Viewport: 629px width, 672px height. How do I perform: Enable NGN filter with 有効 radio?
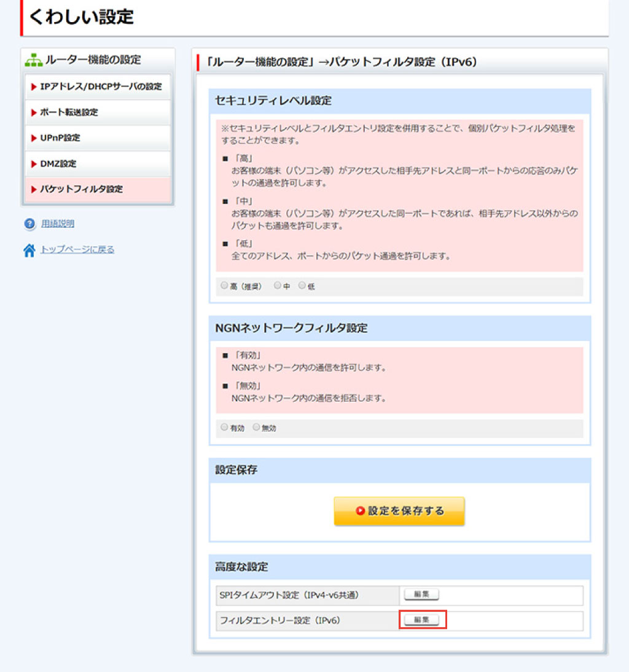(x=224, y=428)
